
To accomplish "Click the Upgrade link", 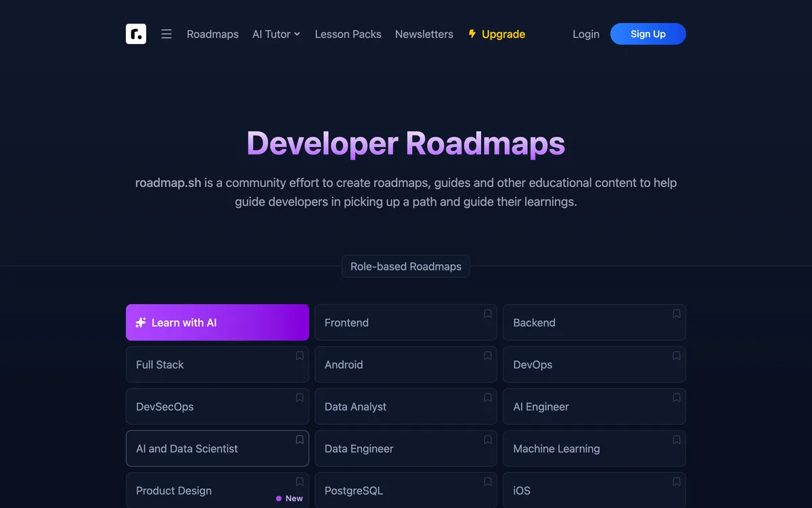I will pyautogui.click(x=497, y=34).
